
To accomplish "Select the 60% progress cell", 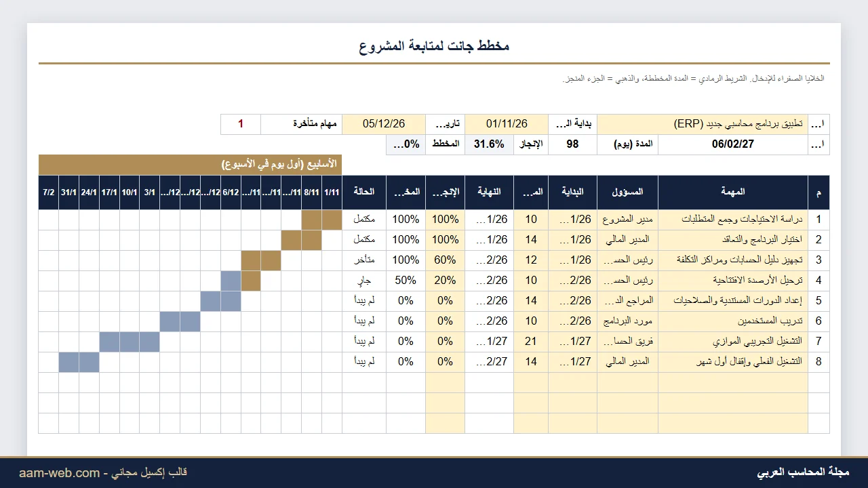I will (446, 260).
